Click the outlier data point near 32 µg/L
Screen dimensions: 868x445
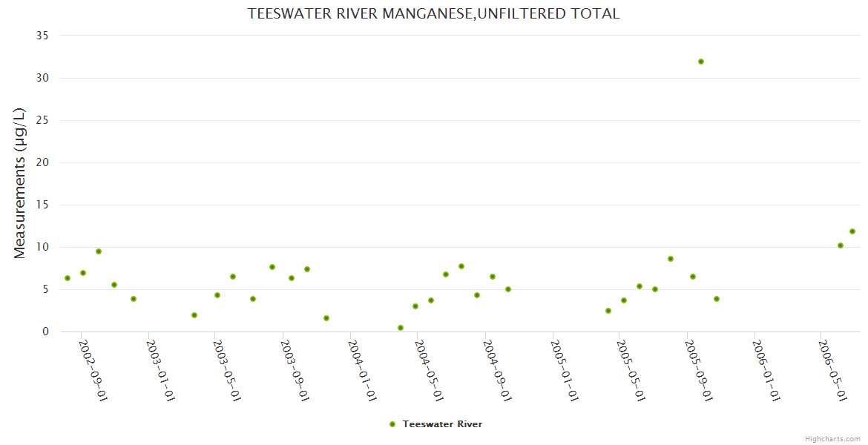click(701, 62)
